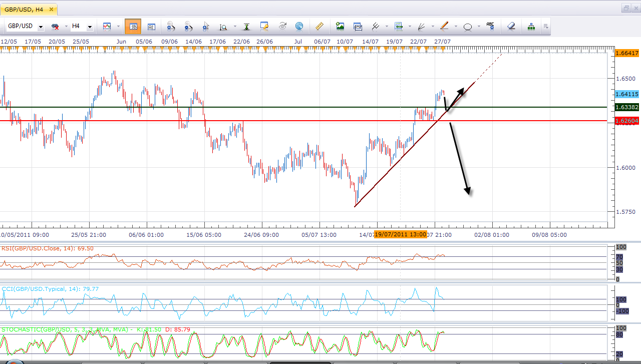Expand the fan lines options arrow
The height and width of the screenshot is (364, 641).
[x=432, y=27]
